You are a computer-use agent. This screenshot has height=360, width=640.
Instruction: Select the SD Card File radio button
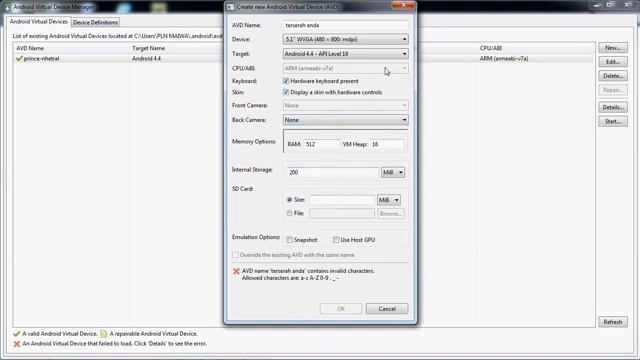click(x=289, y=213)
